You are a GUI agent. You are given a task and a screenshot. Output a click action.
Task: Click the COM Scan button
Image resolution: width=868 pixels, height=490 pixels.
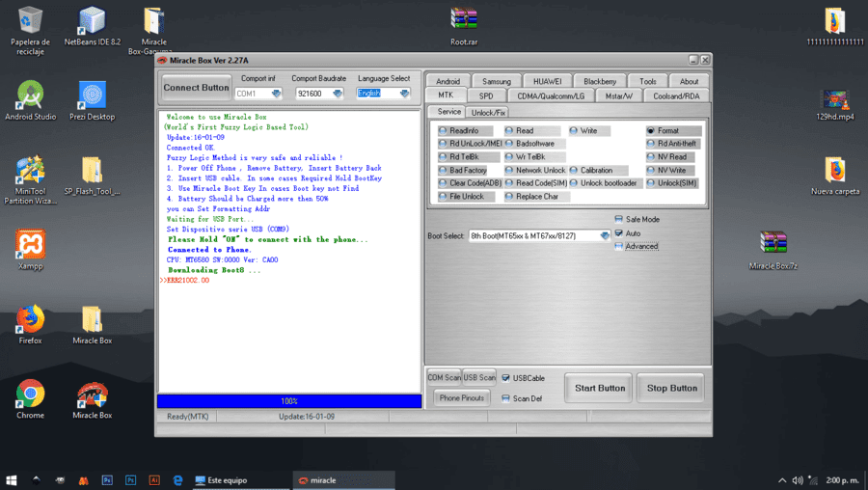point(444,377)
